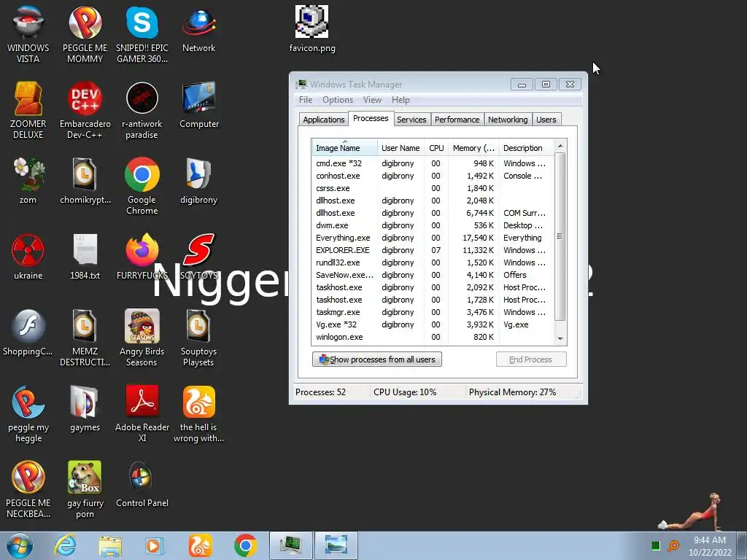Open the File menu in Task Manager
747x560 pixels.
click(306, 99)
